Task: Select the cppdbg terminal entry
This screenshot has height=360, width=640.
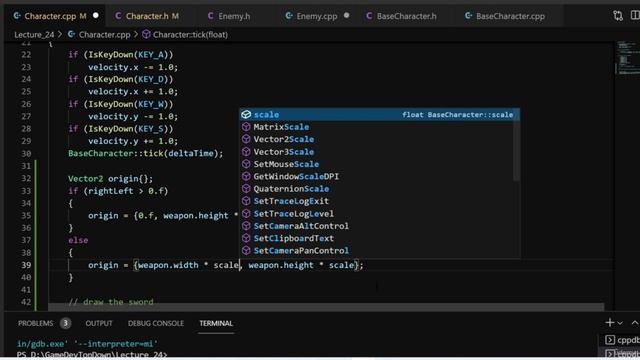Action: 622,340
